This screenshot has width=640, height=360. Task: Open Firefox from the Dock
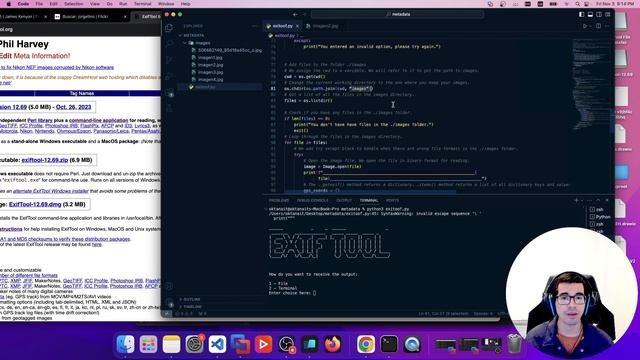333,344
